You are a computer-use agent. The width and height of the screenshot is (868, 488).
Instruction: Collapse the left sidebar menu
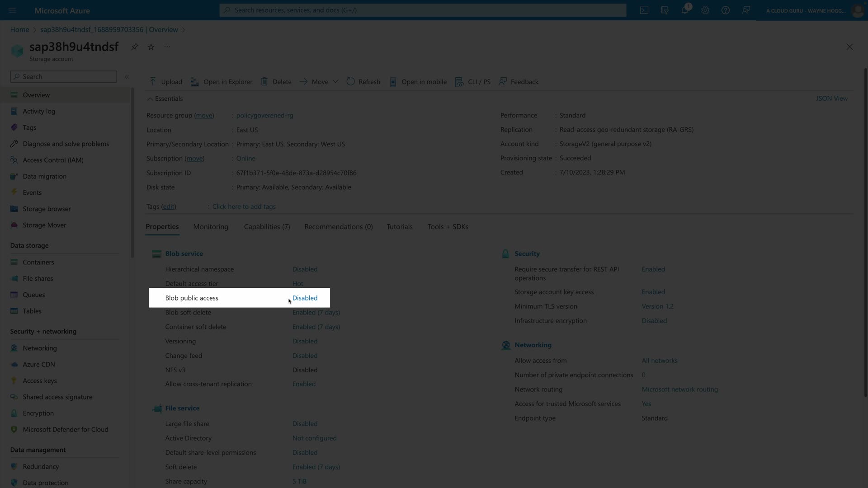[127, 77]
